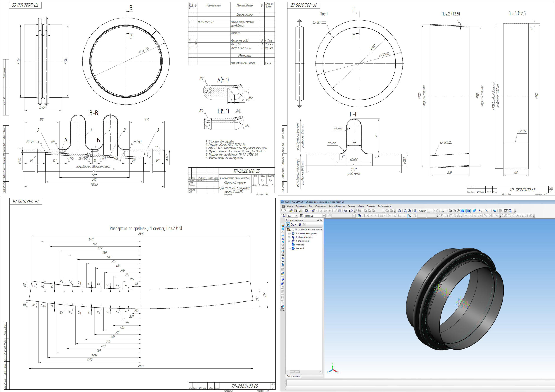Screen dimensions: 555x392
Task: Open the Файл menu
Action: point(290,206)
